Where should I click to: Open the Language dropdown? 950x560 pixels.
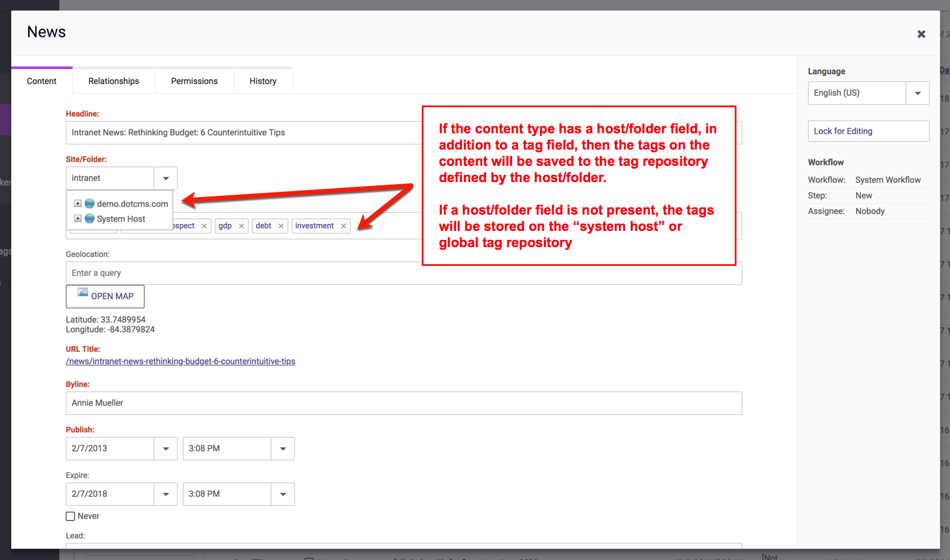[x=917, y=93]
